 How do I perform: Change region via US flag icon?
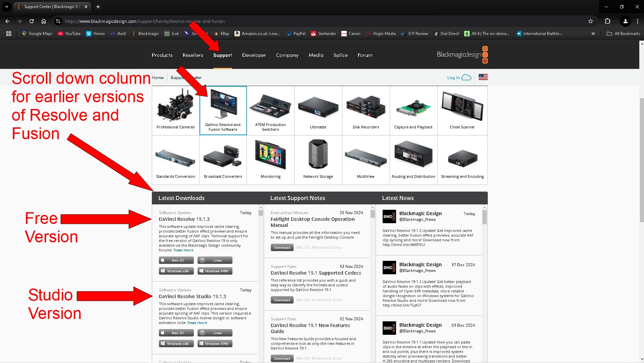click(483, 77)
